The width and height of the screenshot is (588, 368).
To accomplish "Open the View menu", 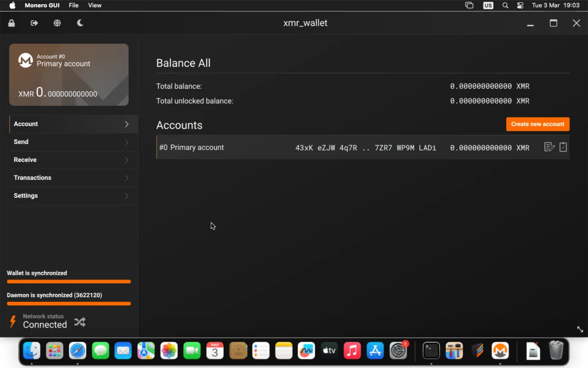I will pos(95,5).
